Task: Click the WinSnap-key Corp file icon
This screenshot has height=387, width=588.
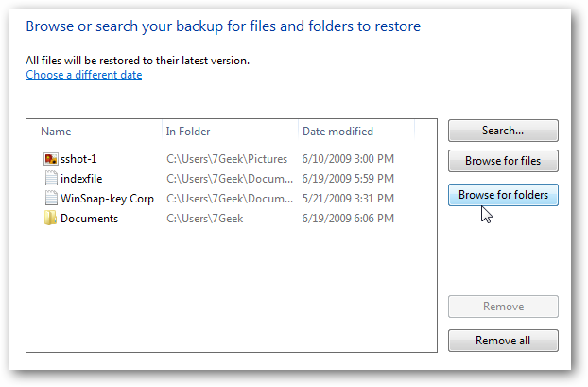Action: 51,198
